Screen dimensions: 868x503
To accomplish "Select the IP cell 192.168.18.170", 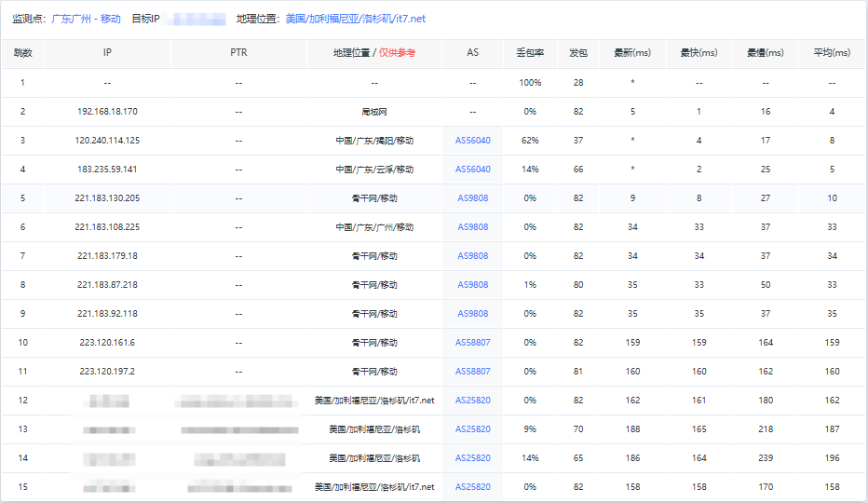I will 107,112.
